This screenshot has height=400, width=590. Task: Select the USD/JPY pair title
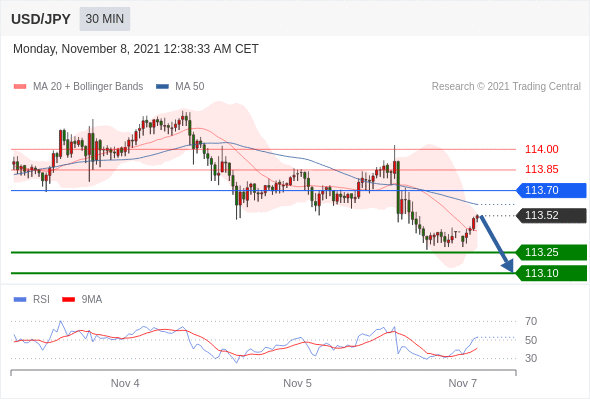(41, 19)
